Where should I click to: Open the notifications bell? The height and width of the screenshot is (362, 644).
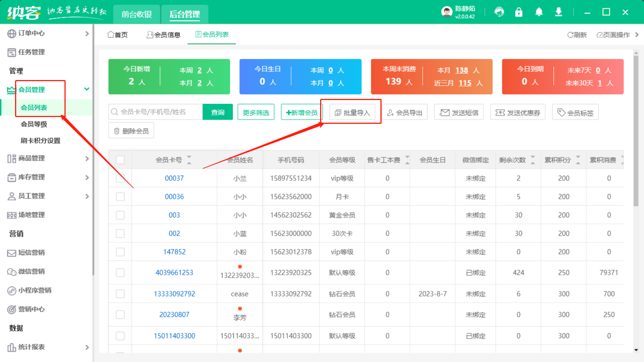[x=539, y=12]
